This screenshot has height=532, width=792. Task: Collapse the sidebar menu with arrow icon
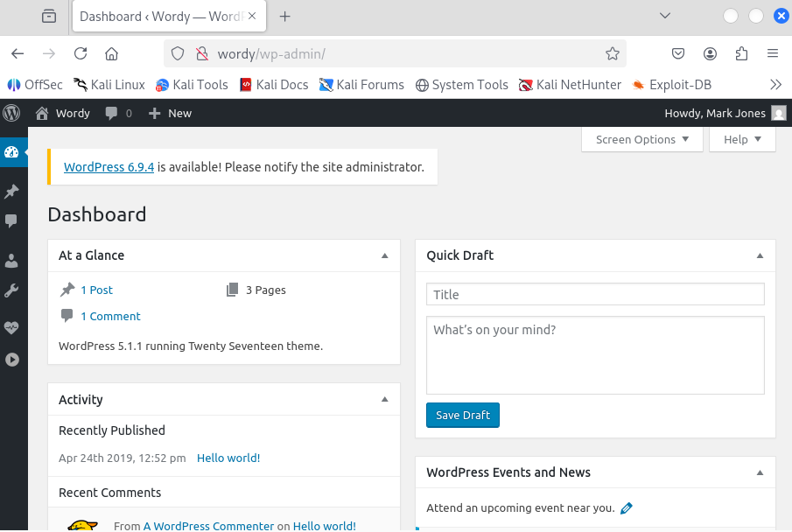pos(11,359)
